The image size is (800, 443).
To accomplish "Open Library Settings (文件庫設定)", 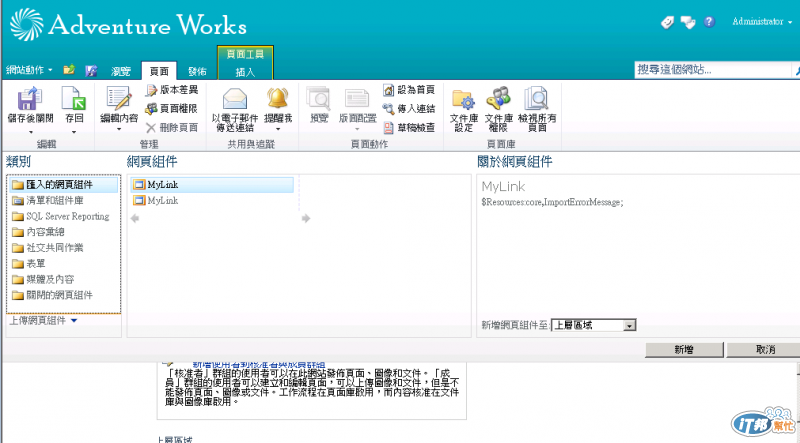I will pos(464,109).
